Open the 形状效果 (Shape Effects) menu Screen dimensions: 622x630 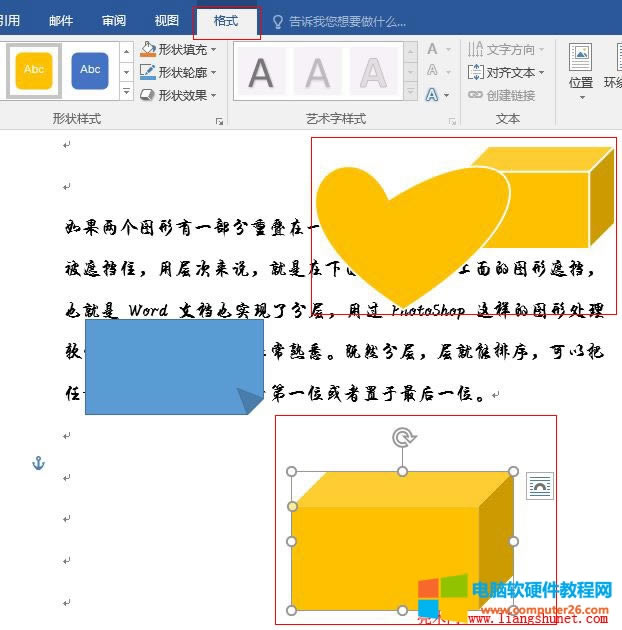(178, 95)
